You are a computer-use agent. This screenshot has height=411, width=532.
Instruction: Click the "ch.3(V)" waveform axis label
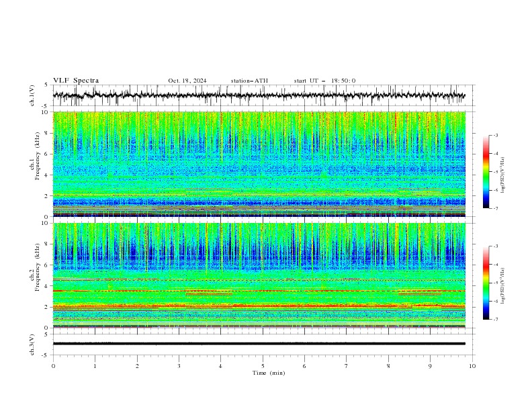click(32, 345)
